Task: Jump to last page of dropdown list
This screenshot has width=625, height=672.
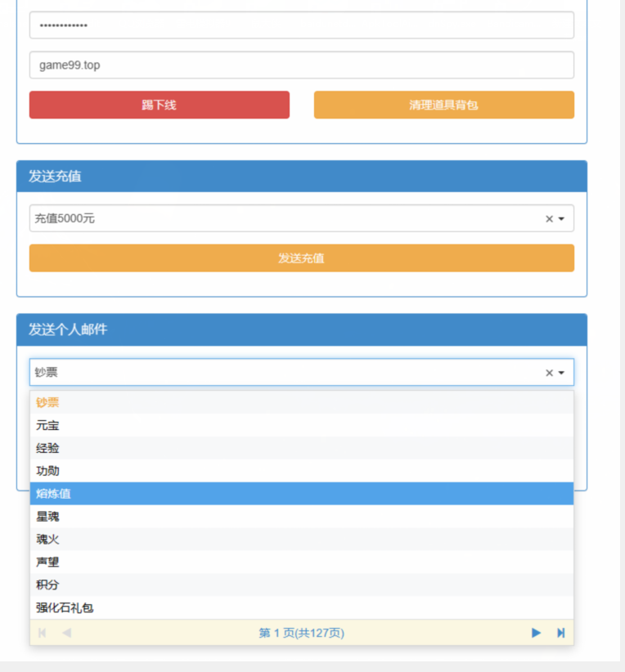Action: [560, 633]
